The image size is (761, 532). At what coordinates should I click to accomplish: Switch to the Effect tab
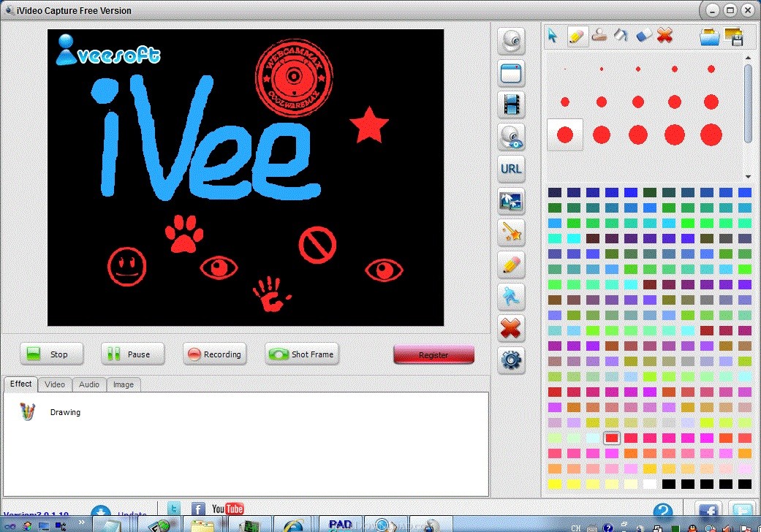(x=21, y=384)
